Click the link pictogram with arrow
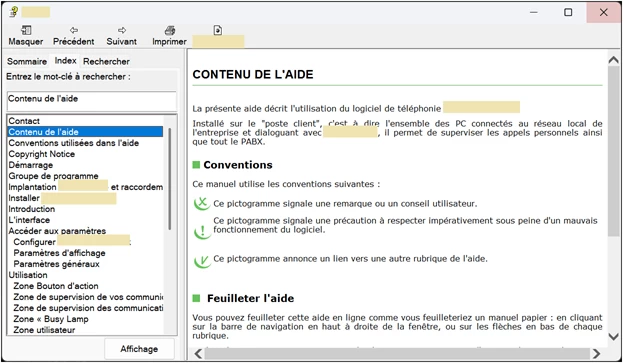 click(x=202, y=261)
